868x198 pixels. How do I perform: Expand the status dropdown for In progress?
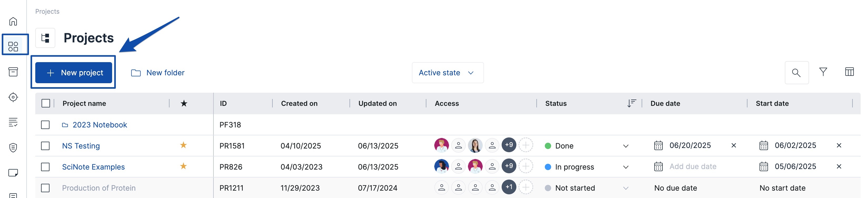[x=626, y=167]
